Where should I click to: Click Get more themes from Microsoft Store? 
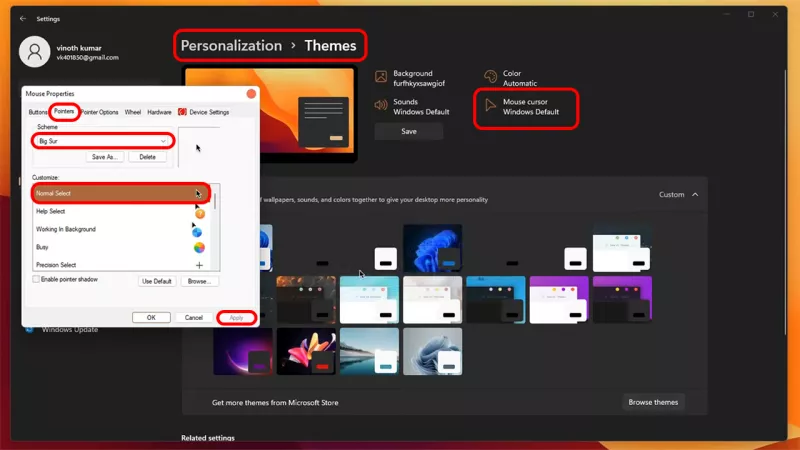point(275,403)
